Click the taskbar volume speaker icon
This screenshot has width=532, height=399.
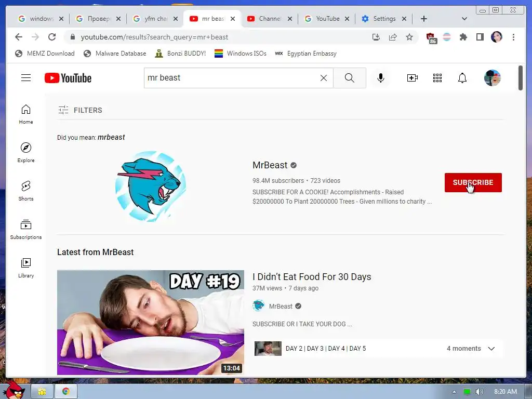[x=479, y=392]
